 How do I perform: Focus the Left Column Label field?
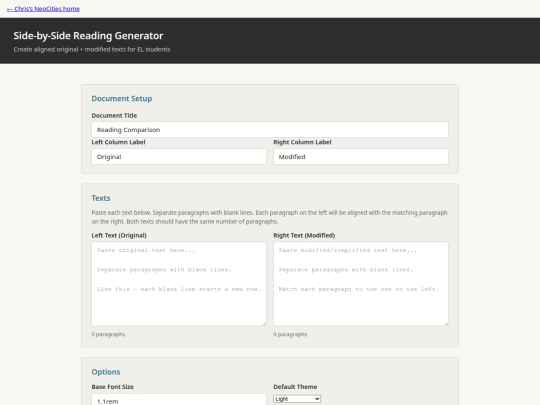179,157
